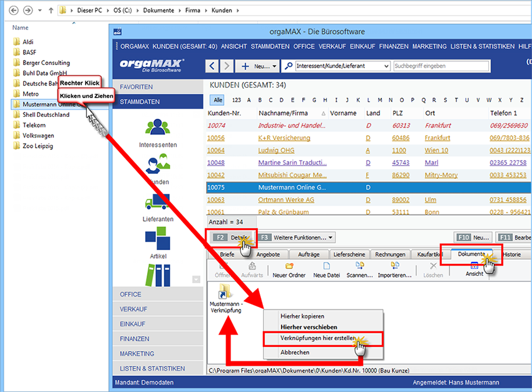Sort by the Nachname/Firma column header
532x392 pixels.
pos(292,113)
